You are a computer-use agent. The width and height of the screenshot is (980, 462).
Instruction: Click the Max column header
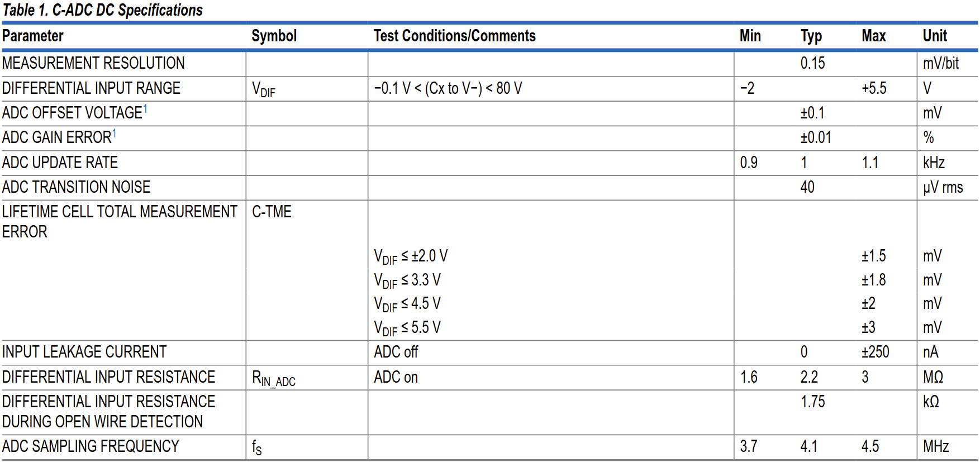873,36
